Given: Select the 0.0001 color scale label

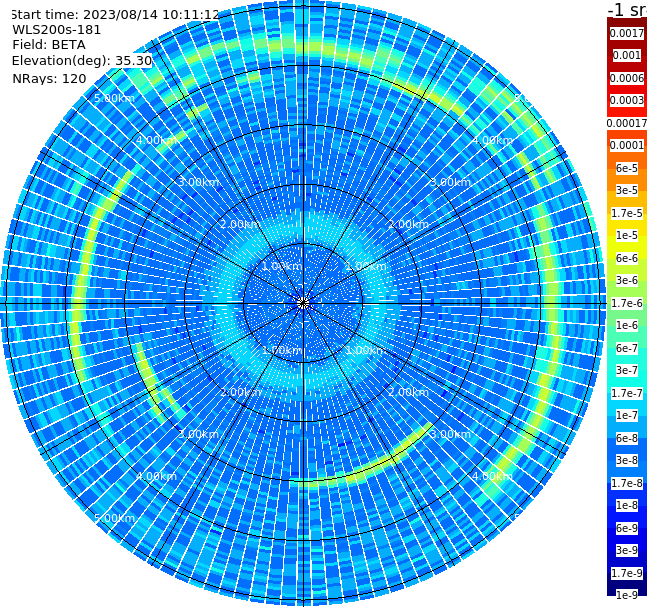Looking at the screenshot, I should pos(627,145).
